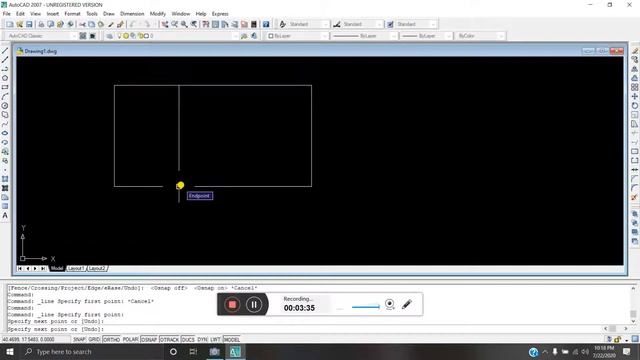Viewport: 640px width, 360px height.
Task: Click the Pan Realtime icon
Action: tap(165, 24)
